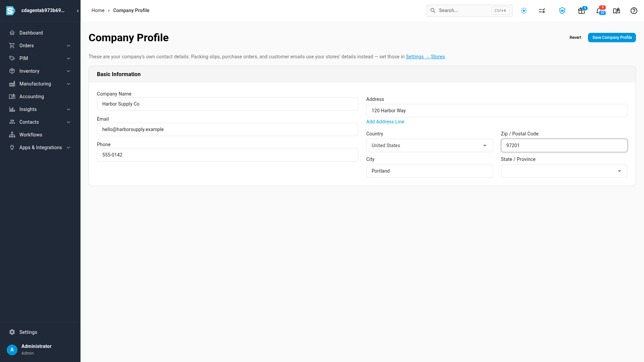This screenshot has height=362, width=644.
Task: Open the Administrator account avatar
Action: coord(12,350)
